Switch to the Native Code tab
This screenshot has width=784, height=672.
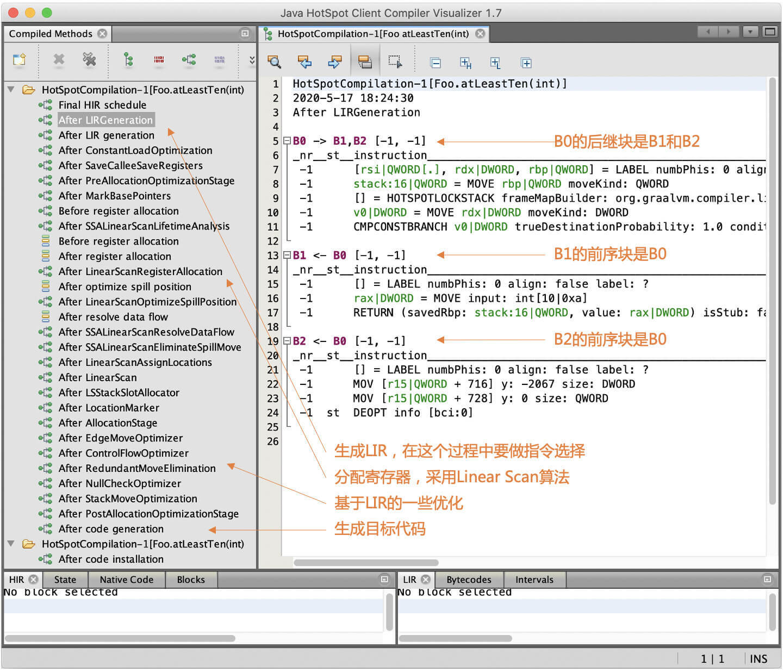[127, 580]
